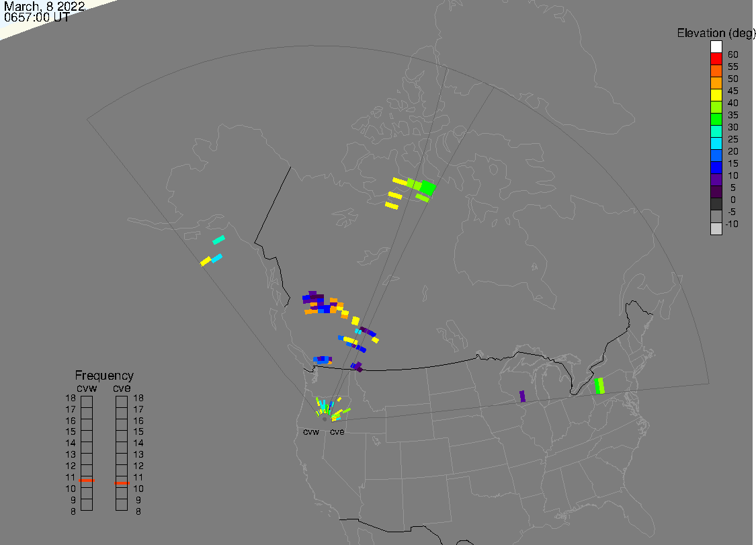Click the large green echo in northern Canada
This screenshot has width=756, height=545.
click(427, 187)
